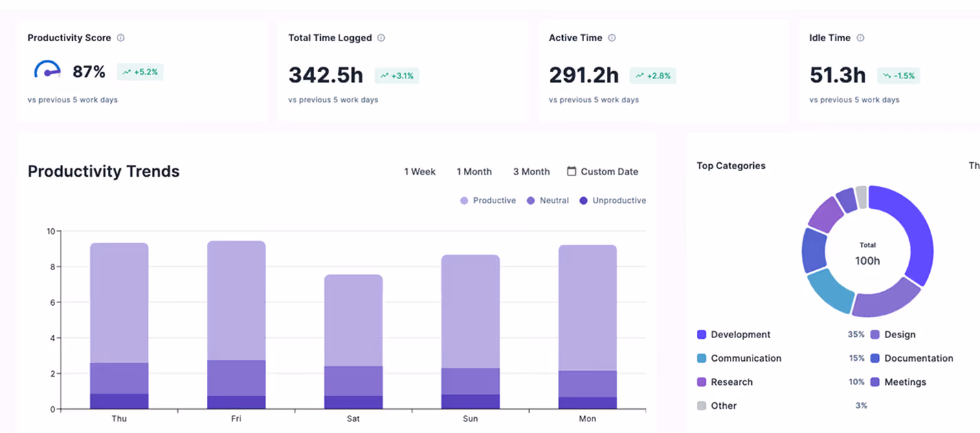Image resolution: width=980 pixels, height=433 pixels.
Task: Select the 3 Month range
Action: pos(531,172)
